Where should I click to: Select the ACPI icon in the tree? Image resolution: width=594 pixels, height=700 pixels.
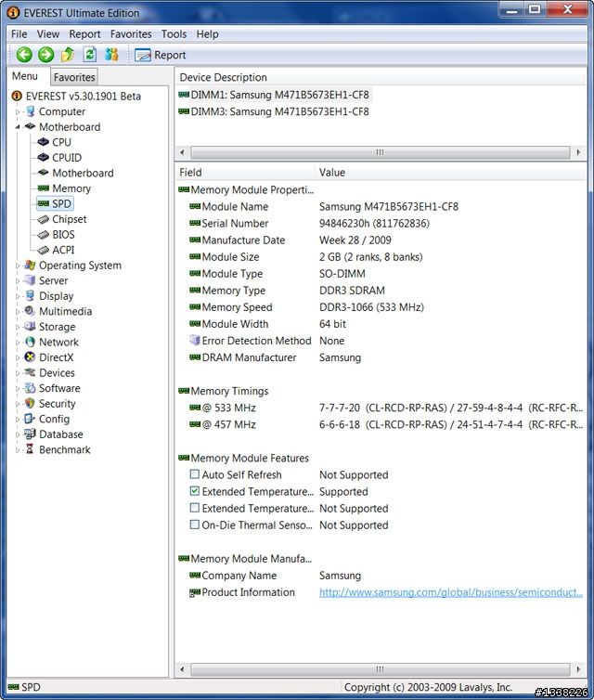coord(44,250)
